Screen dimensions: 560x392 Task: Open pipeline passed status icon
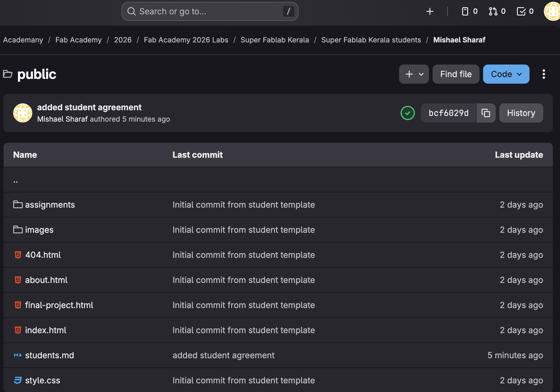pyautogui.click(x=407, y=113)
